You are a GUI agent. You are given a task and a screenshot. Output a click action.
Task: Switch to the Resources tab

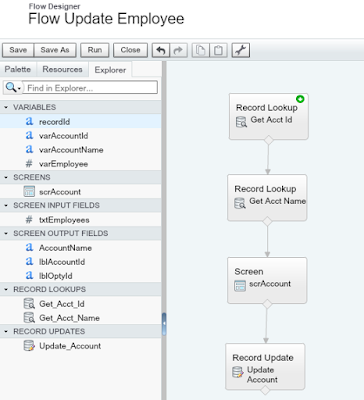tap(62, 69)
